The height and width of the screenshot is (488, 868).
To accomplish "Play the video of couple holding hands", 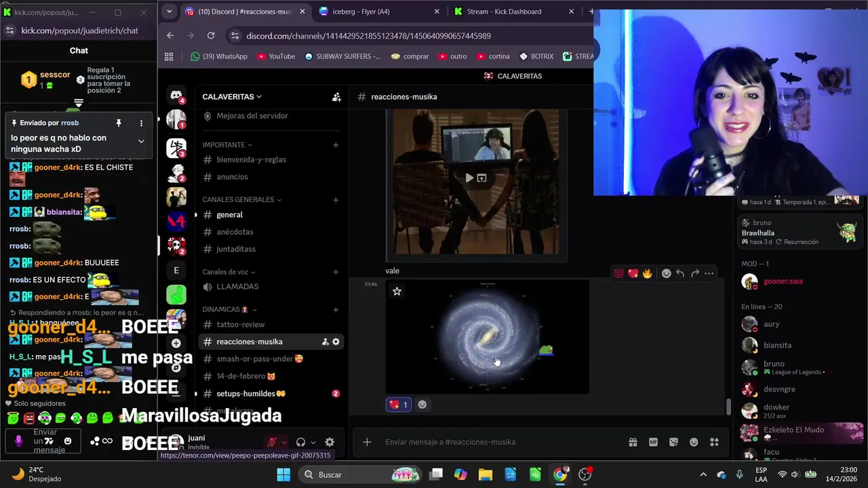I will coord(469,178).
